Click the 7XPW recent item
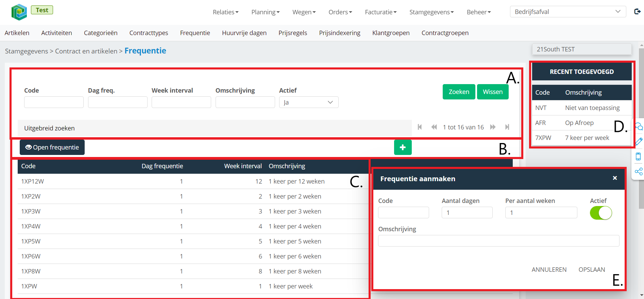The image size is (644, 299). pos(582,138)
